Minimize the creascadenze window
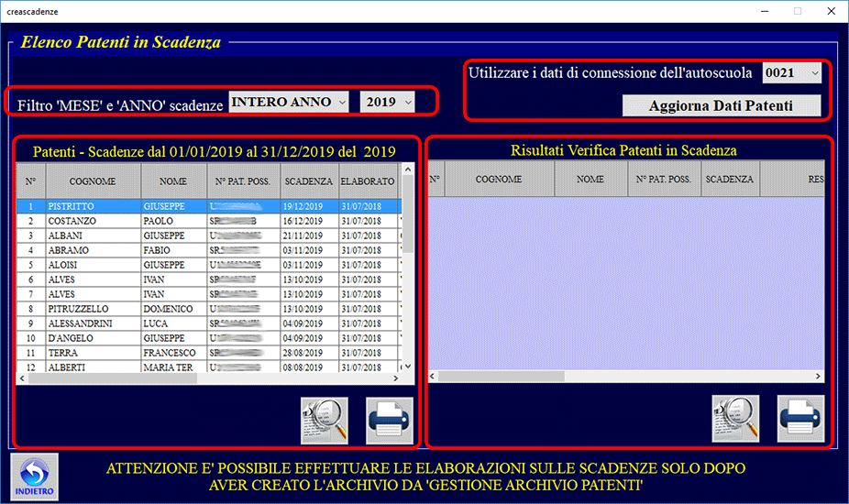Image resolution: width=849 pixels, height=504 pixels. click(765, 11)
